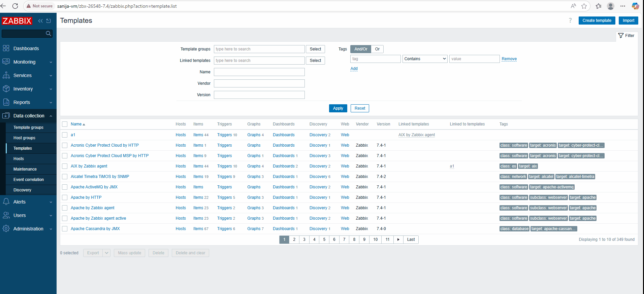Switch tag evaluation to Or
This screenshot has width=644, height=294.
(377, 49)
